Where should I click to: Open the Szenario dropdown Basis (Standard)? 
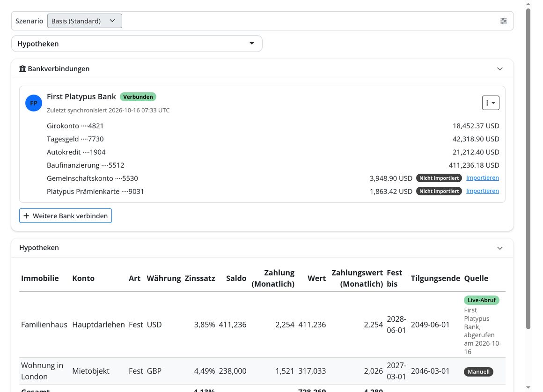click(x=85, y=21)
